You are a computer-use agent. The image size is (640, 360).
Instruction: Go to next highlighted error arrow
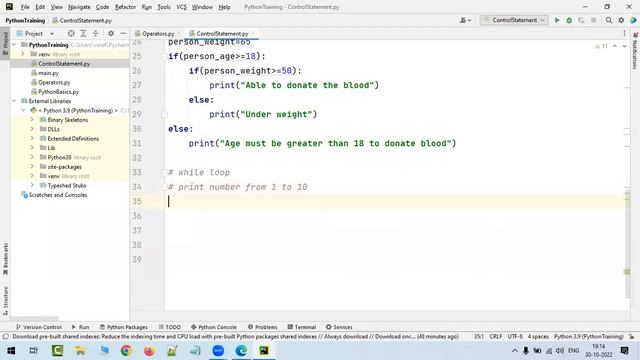[x=624, y=46]
